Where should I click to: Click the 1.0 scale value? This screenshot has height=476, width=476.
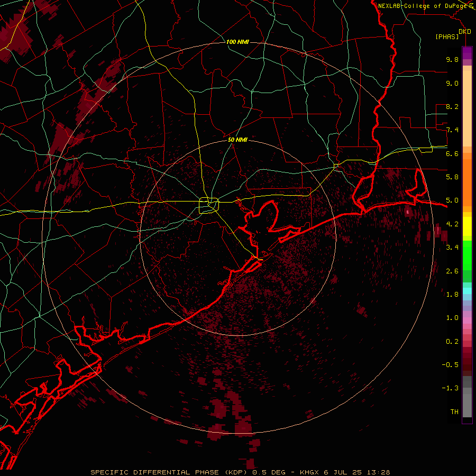click(x=452, y=317)
